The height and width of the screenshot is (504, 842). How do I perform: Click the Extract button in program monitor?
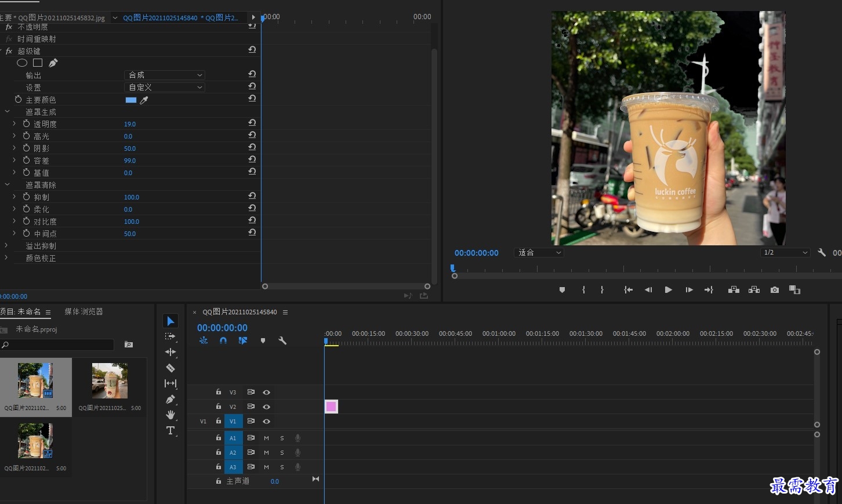(x=754, y=289)
